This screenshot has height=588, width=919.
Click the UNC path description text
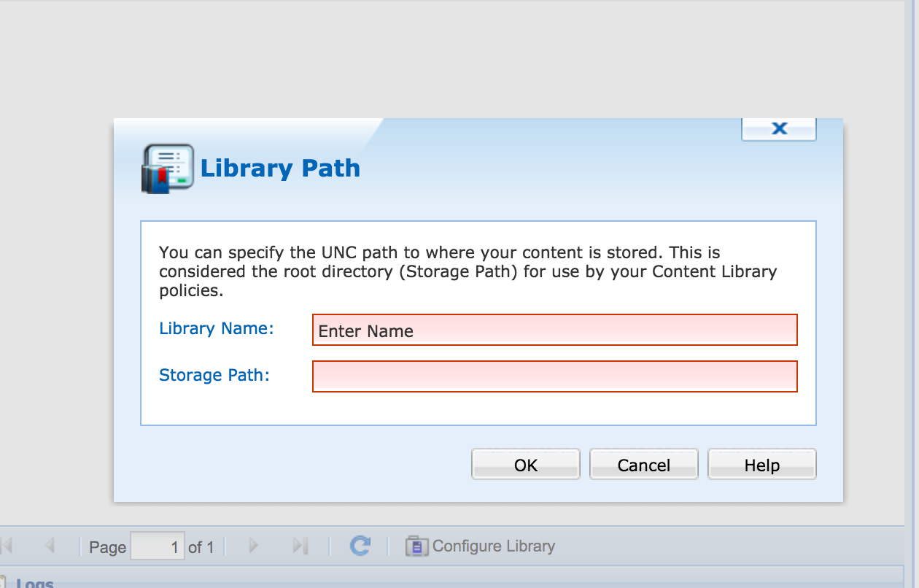pyautogui.click(x=467, y=271)
